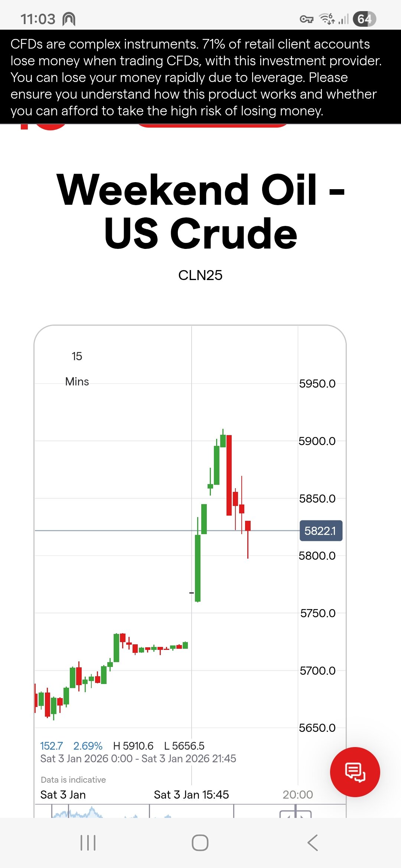Open the red live chat bubble

(x=355, y=772)
